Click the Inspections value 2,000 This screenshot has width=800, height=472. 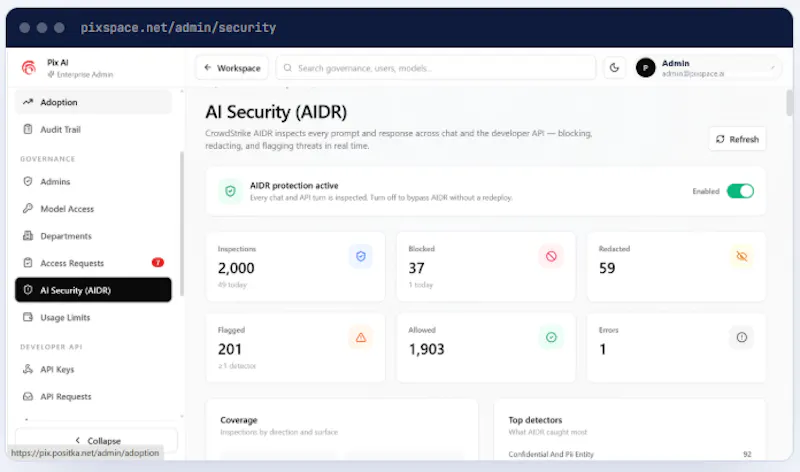tap(236, 268)
